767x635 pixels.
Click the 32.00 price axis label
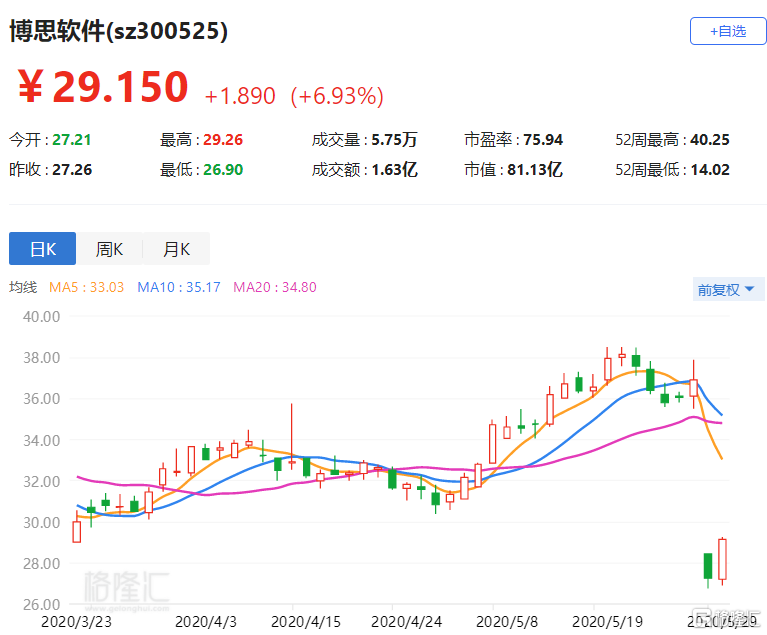click(x=42, y=482)
